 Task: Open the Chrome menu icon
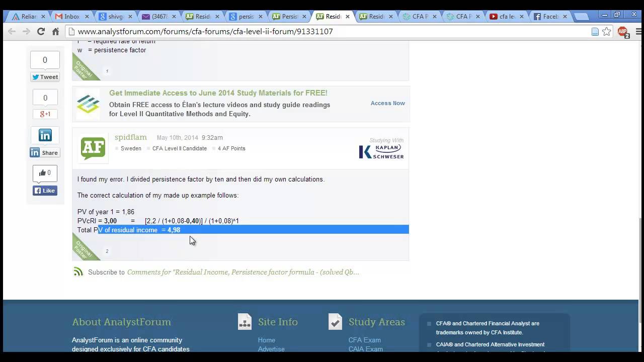pos(637,32)
